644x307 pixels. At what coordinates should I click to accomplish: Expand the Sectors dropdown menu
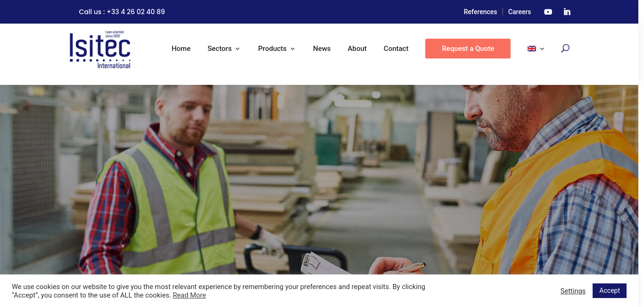[x=224, y=49]
